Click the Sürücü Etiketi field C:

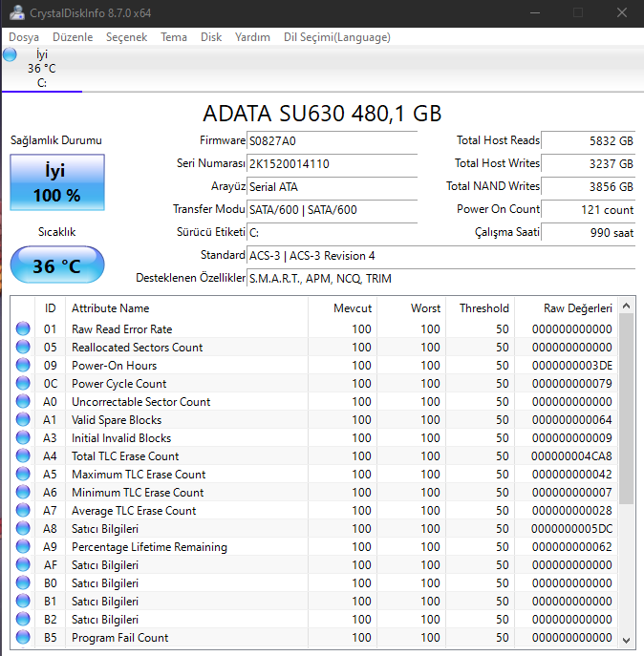[333, 233]
